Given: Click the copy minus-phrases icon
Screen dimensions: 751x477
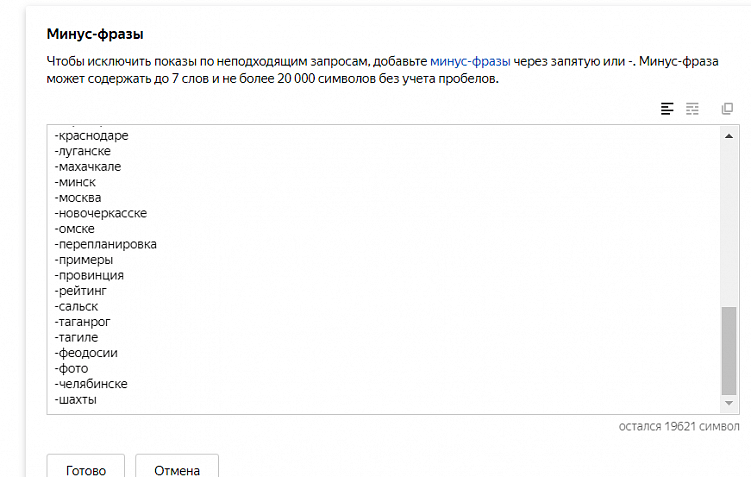Looking at the screenshot, I should click(727, 108).
